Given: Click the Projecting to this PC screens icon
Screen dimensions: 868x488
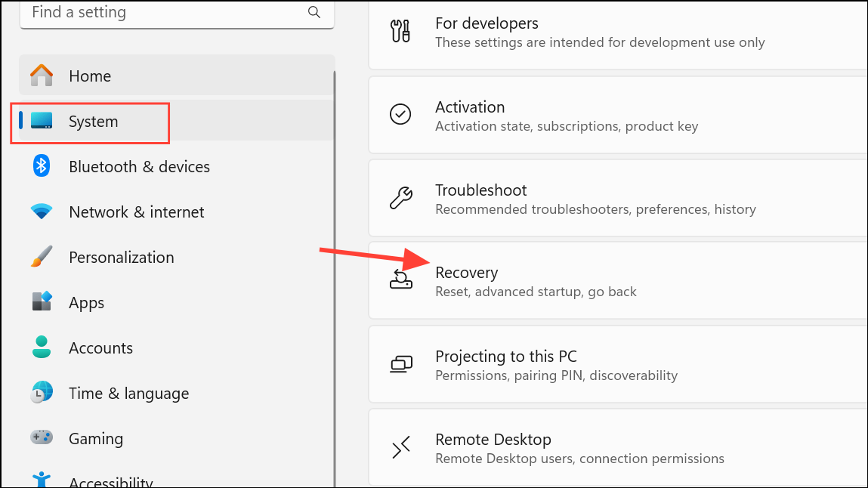Looking at the screenshot, I should 400,364.
